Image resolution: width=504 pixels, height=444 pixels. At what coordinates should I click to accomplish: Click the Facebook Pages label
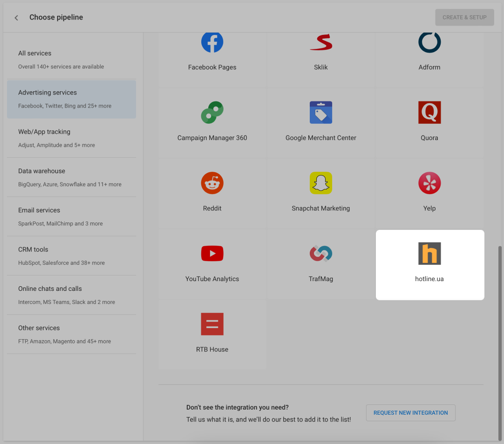(212, 67)
